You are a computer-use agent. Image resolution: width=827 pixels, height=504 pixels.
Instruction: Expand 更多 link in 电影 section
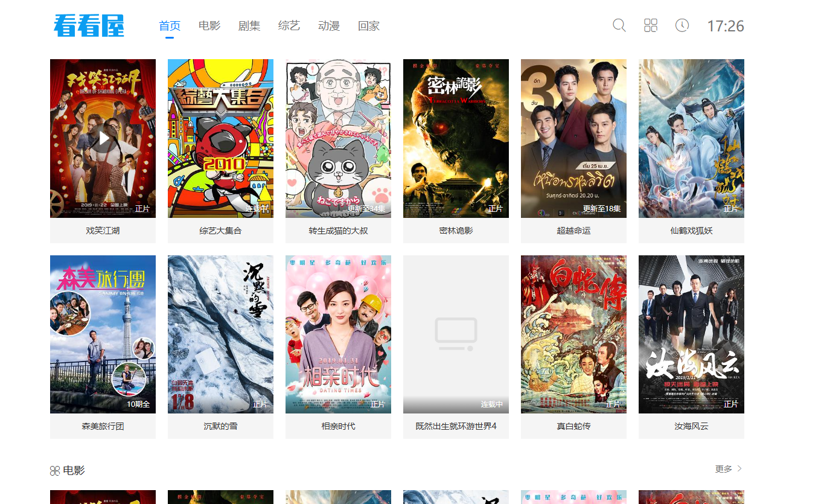(x=729, y=469)
